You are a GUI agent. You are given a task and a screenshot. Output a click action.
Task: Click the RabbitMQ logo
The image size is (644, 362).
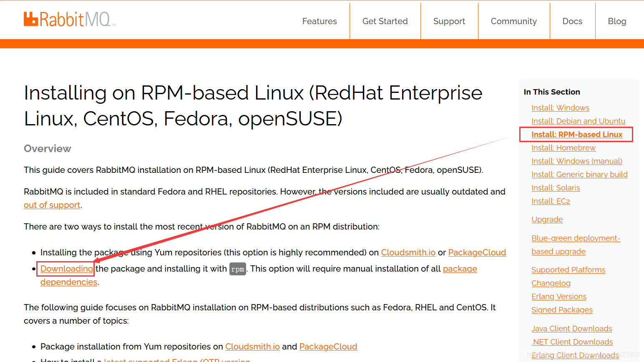[69, 19]
